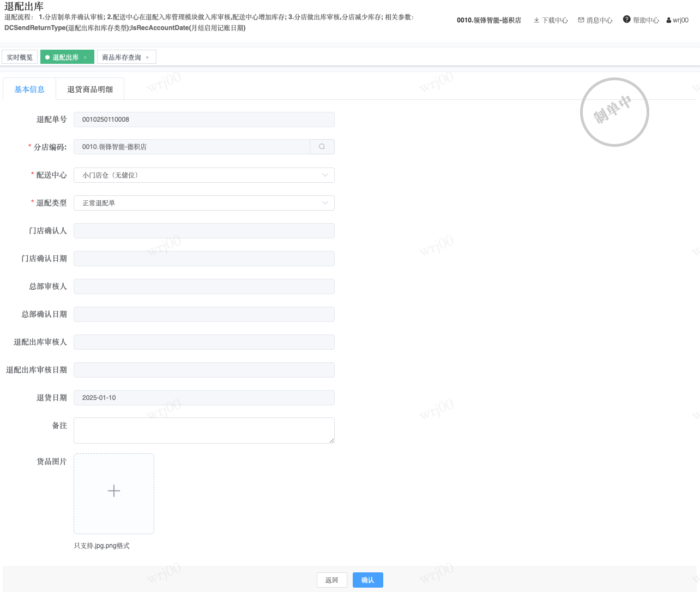Click the plus icon to upload 货品图片
This screenshot has width=700, height=592.
point(114,491)
